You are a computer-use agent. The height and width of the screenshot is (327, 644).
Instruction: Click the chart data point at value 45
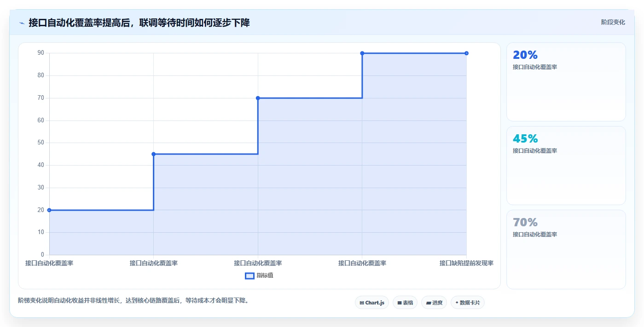[x=154, y=154]
